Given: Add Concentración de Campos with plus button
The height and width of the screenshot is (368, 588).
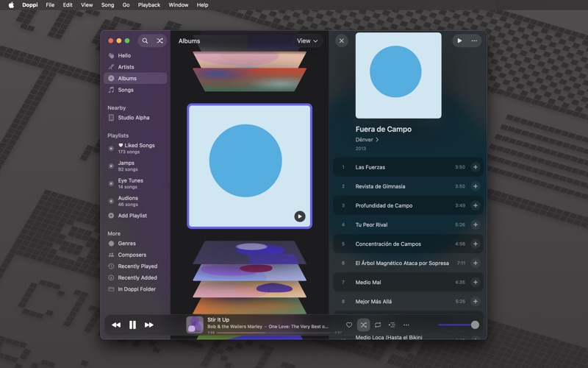Looking at the screenshot, I should (475, 244).
